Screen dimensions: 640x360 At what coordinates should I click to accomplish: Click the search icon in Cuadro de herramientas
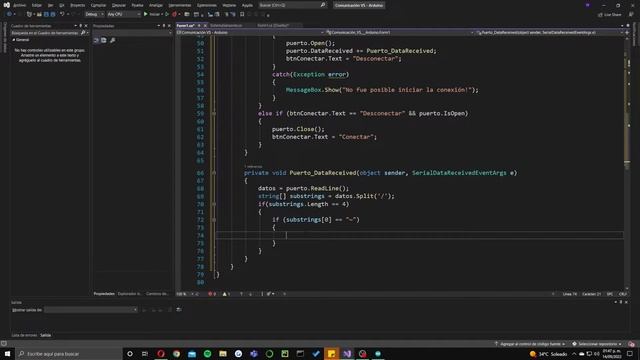(x=83, y=33)
